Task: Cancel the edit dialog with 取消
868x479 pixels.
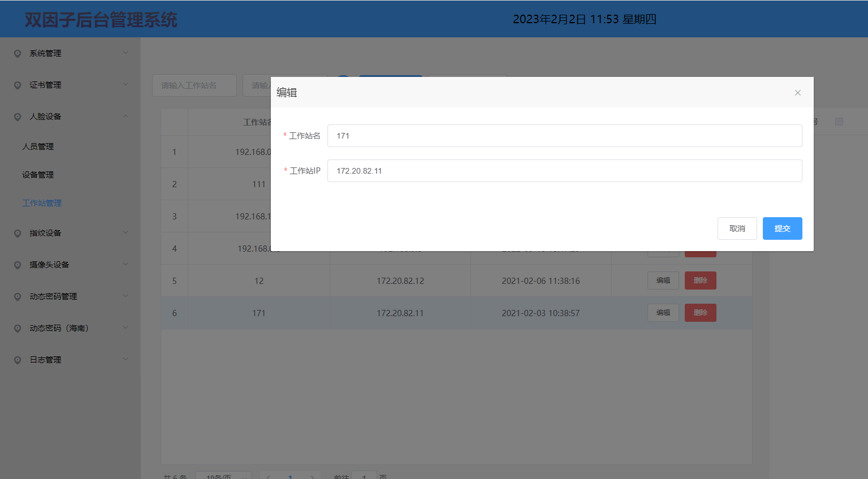Action: click(737, 228)
